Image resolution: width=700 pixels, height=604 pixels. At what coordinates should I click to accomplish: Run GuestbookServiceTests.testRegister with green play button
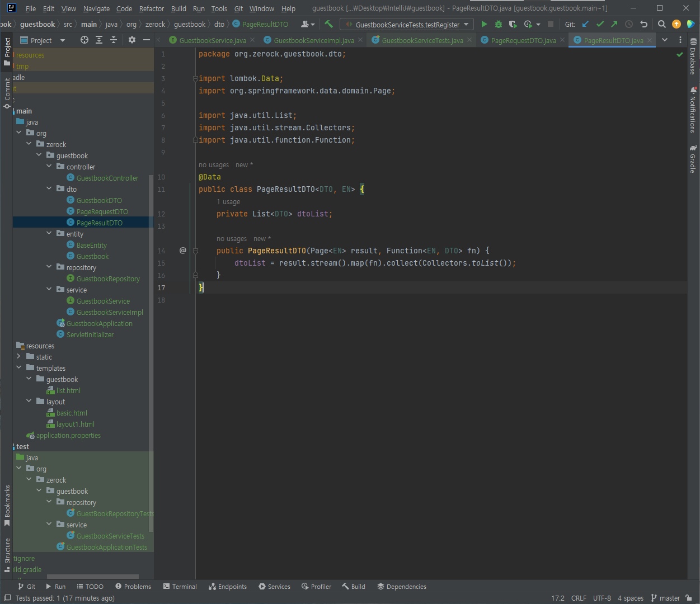(x=484, y=24)
